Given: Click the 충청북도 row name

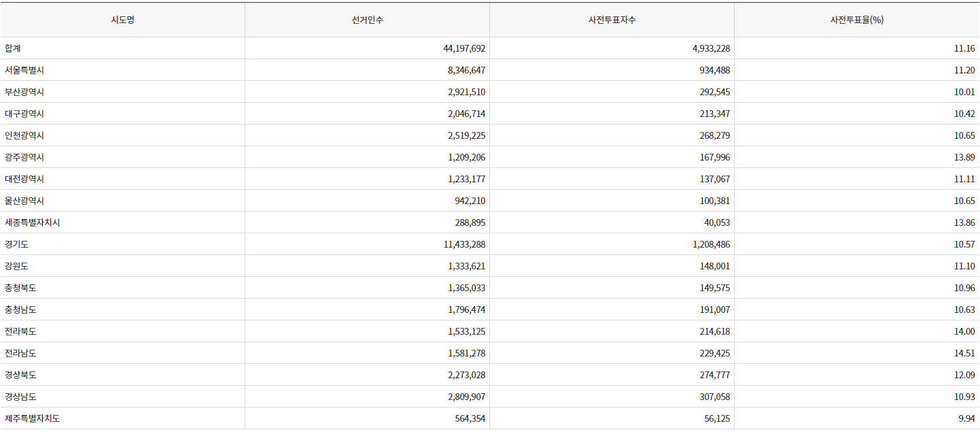Looking at the screenshot, I should [x=20, y=288].
